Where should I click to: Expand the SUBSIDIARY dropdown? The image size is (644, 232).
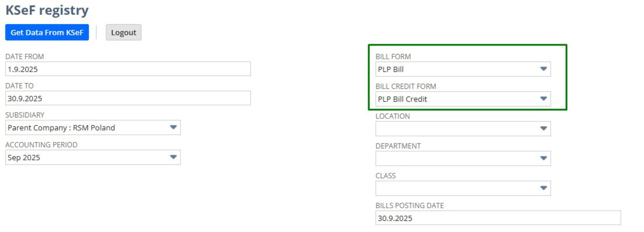[x=93, y=128]
